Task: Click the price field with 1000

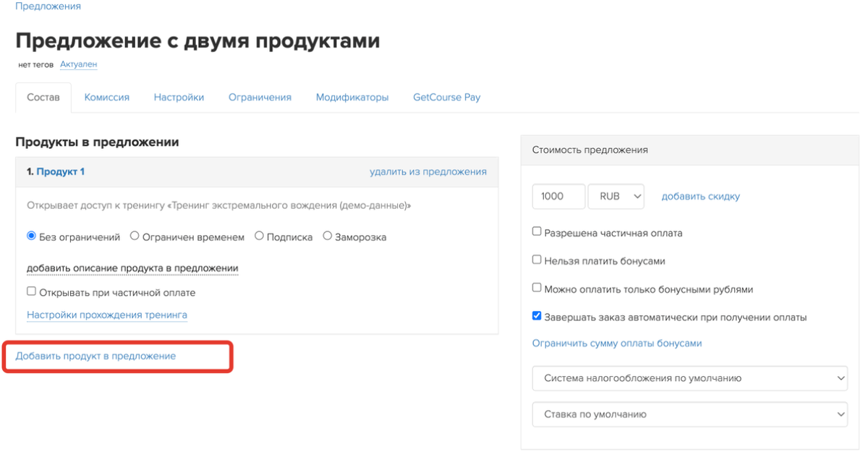Action: (x=558, y=197)
